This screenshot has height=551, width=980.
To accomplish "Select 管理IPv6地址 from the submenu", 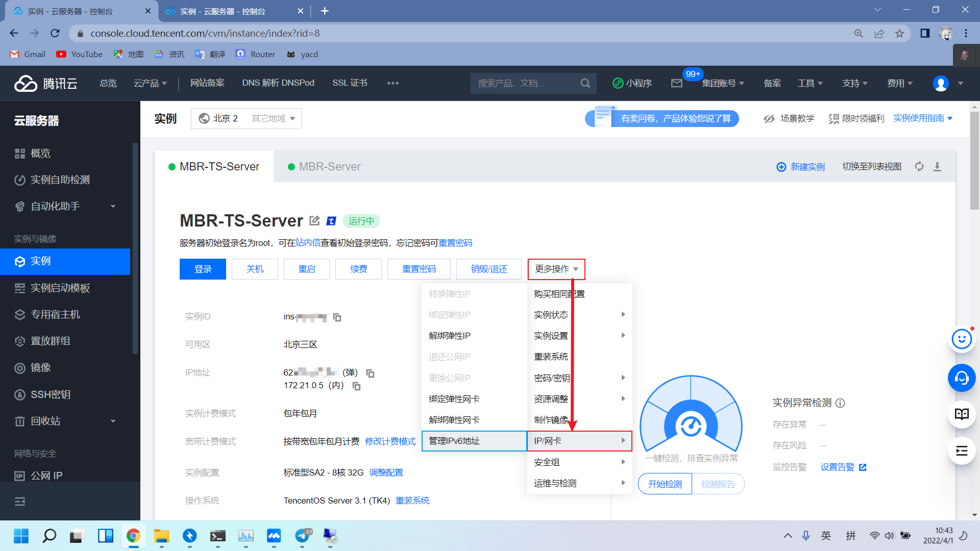I will [474, 441].
